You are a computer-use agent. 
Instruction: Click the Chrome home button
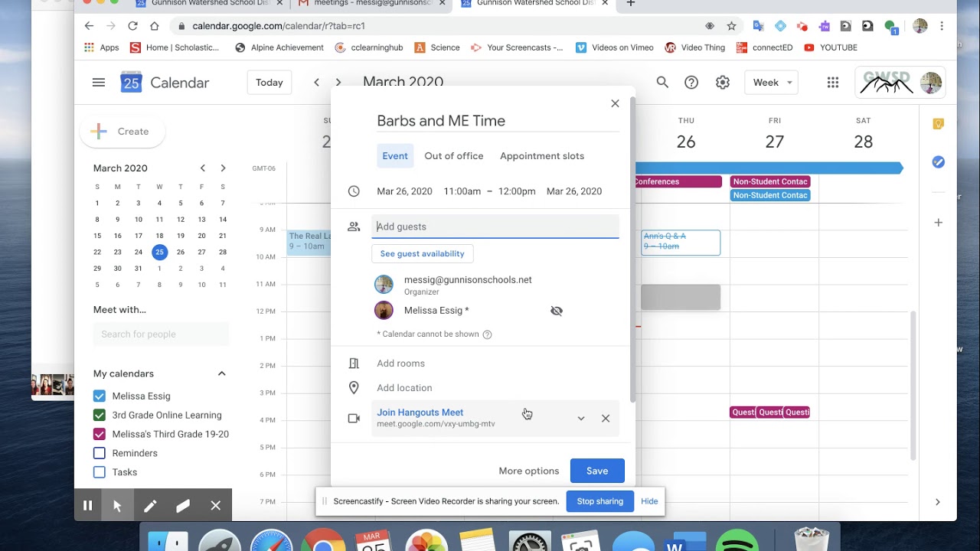tap(155, 26)
